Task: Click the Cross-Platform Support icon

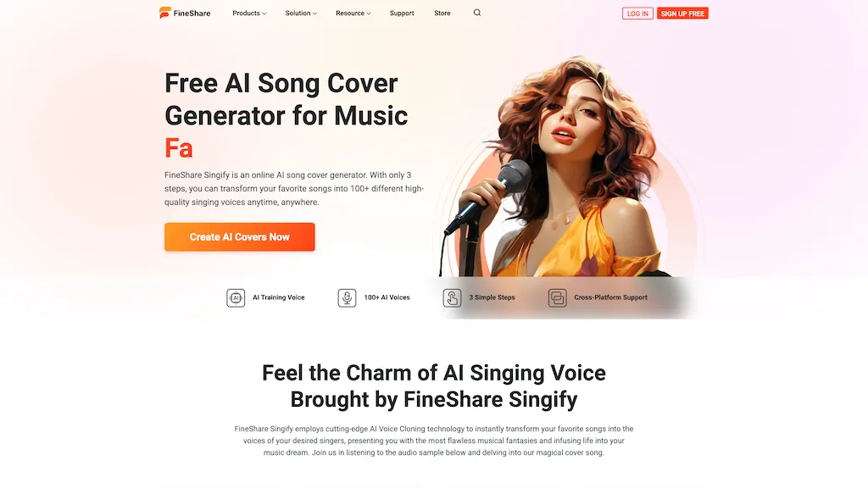Action: [558, 297]
